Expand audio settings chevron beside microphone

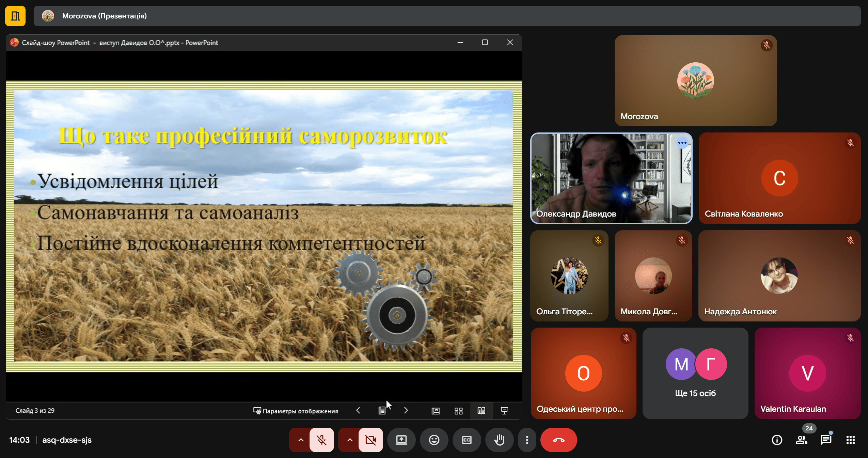pos(300,440)
